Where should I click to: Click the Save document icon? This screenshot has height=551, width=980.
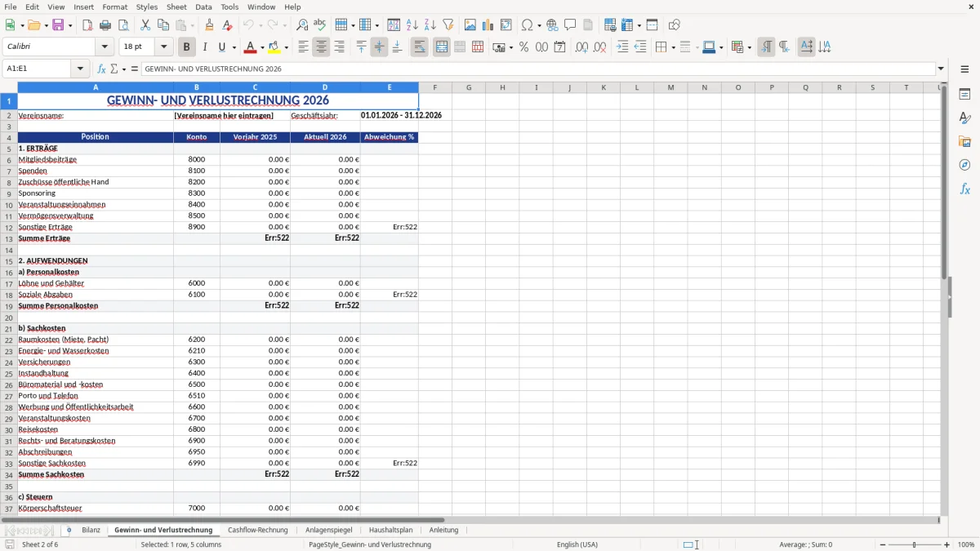(x=58, y=25)
